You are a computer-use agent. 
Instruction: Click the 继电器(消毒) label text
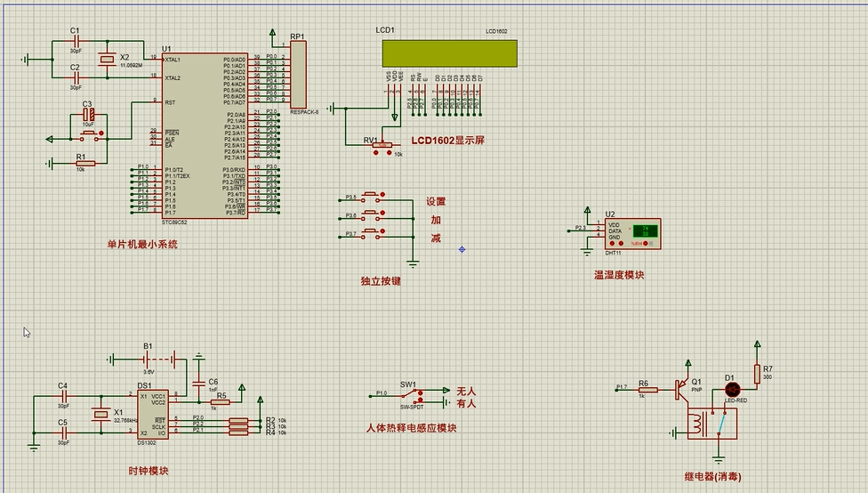click(712, 476)
